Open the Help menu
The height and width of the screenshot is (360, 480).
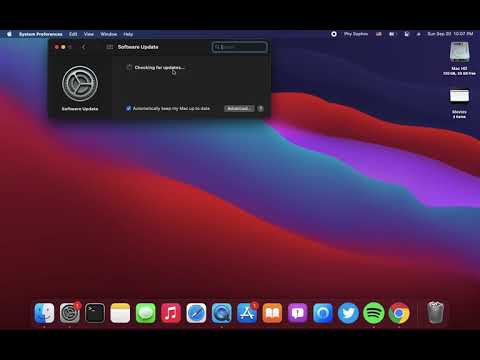(128, 34)
